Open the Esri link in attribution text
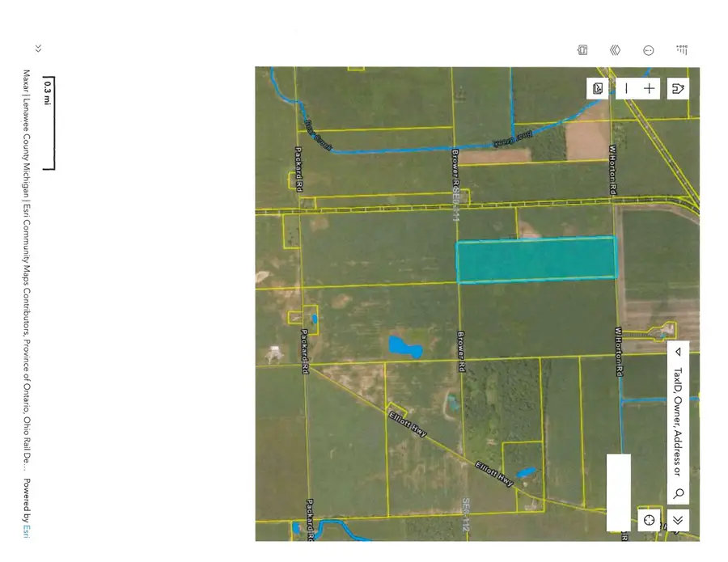Viewport: 728px width, 562px height. pos(25,530)
